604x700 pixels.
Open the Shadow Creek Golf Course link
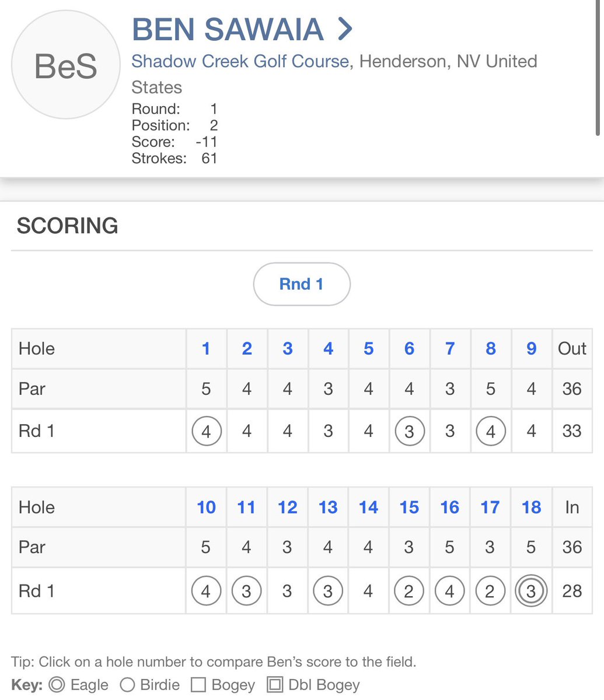[240, 61]
